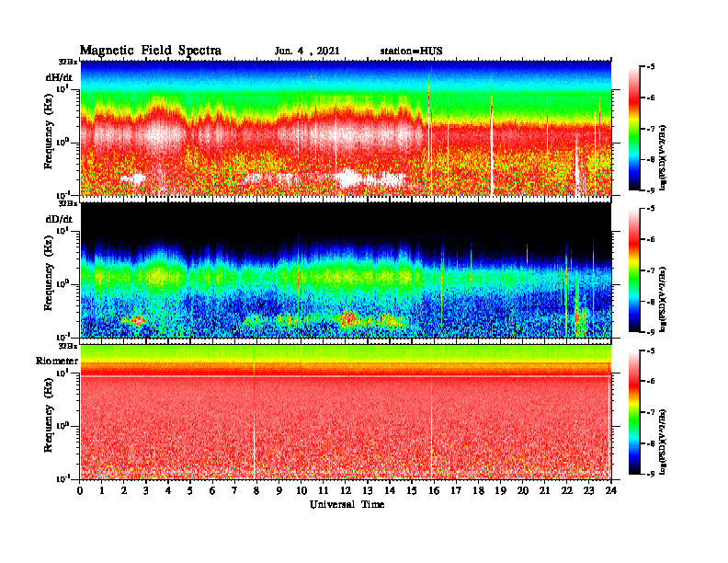
Task: Click the "20" hour tick label
Action: (x=523, y=490)
